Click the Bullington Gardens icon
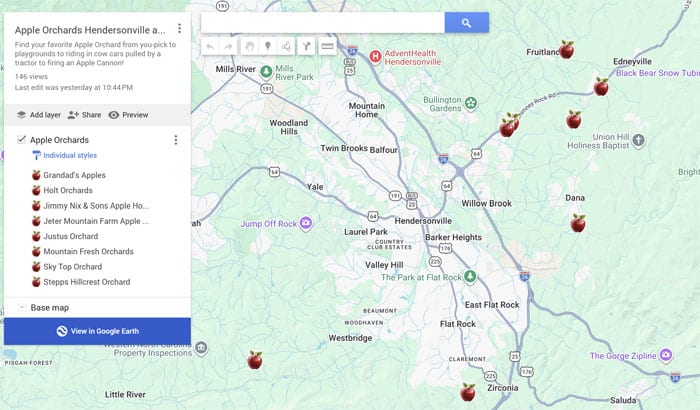700x410 pixels. pyautogui.click(x=471, y=104)
